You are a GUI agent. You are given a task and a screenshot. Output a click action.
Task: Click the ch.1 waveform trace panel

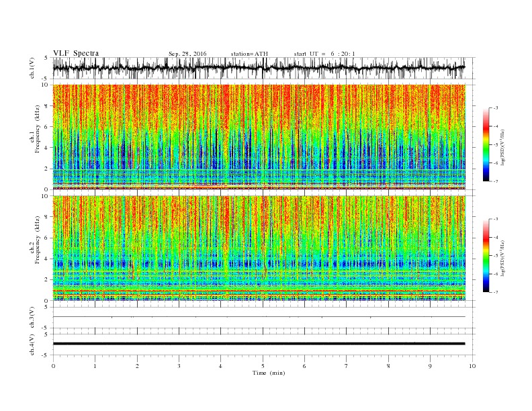(264, 68)
